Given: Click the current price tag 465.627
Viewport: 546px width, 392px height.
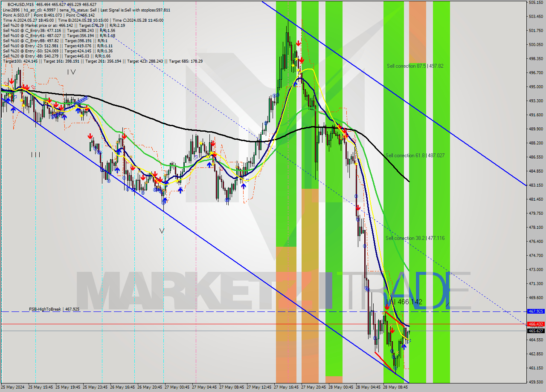Looking at the screenshot, I should [x=536, y=331].
